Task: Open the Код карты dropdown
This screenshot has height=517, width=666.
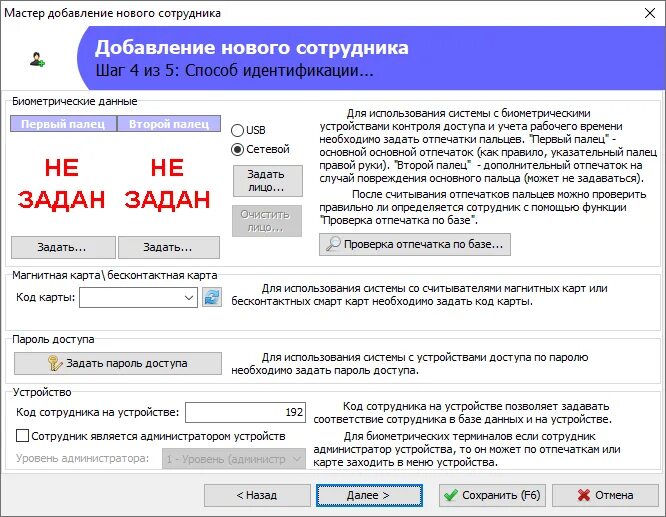Action: [189, 298]
